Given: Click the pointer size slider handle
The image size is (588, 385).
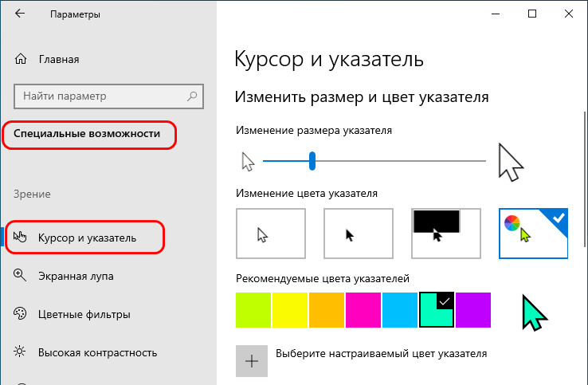Looking at the screenshot, I should [x=313, y=162].
